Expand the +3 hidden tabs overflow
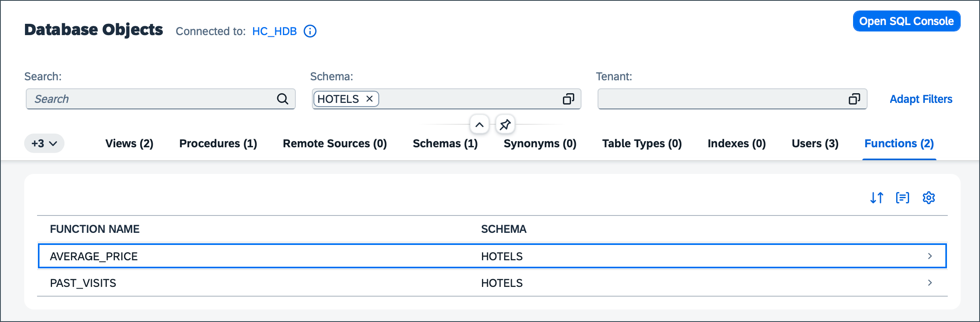This screenshot has height=322, width=980. [44, 143]
